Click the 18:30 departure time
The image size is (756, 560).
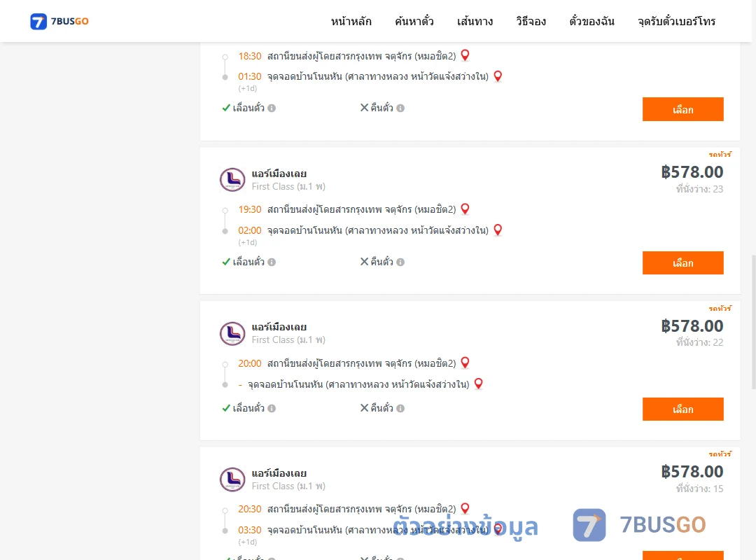coord(250,56)
